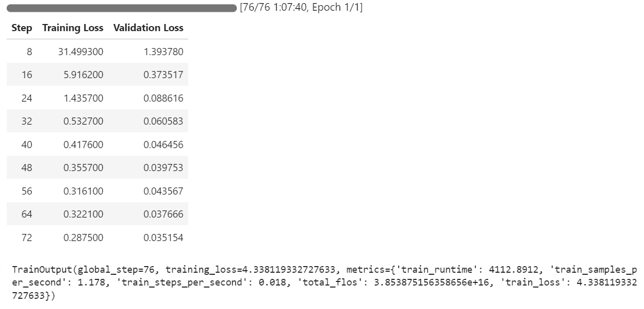Click training loss value 0.287500
Image resolution: width=644 pixels, height=309 pixels.
point(83,237)
